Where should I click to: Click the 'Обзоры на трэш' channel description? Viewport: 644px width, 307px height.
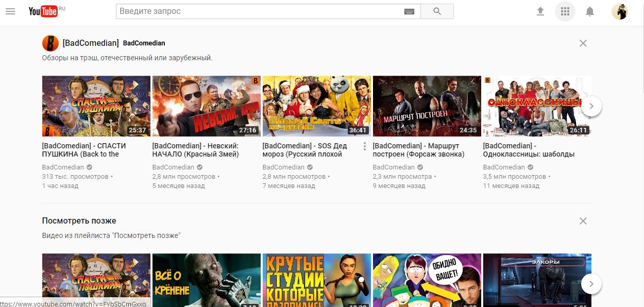[x=127, y=58]
